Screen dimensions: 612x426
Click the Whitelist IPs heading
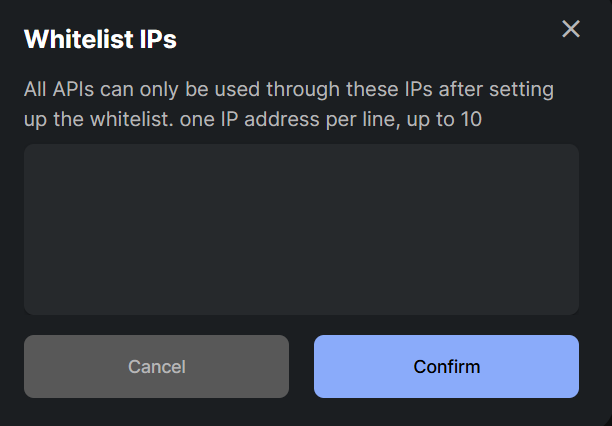pos(100,39)
